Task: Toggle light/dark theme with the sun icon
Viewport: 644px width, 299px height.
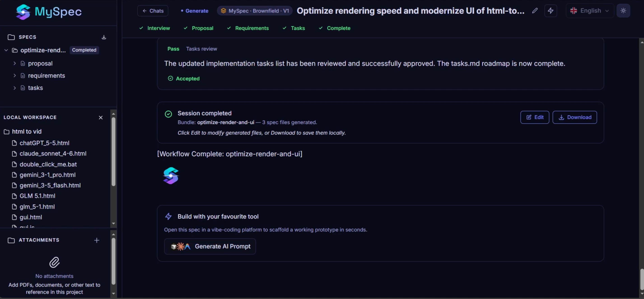Action: pos(623,11)
